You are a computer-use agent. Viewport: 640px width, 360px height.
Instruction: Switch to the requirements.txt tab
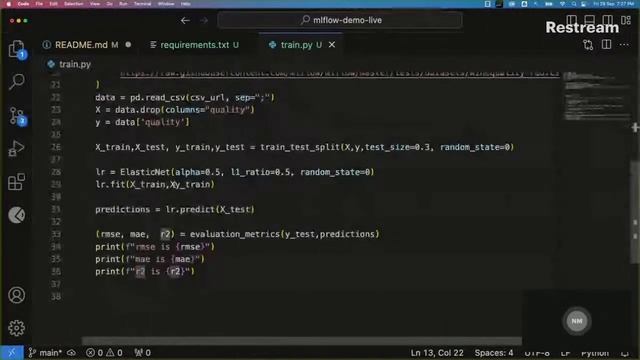pos(195,45)
